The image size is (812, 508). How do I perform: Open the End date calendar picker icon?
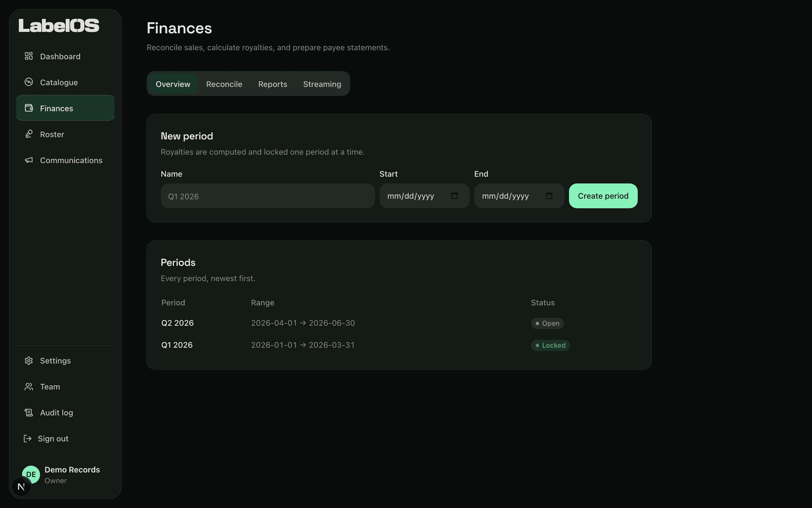click(549, 196)
